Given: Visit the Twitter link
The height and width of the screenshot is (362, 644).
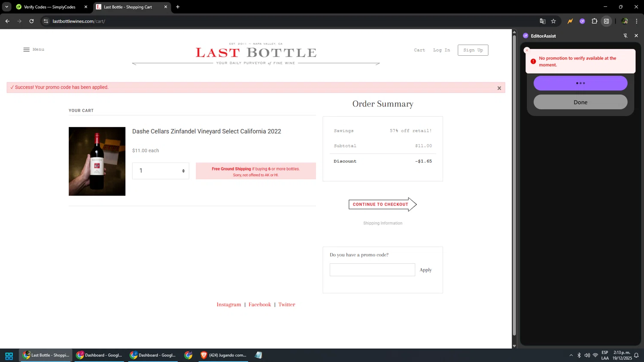Looking at the screenshot, I should 287,305.
